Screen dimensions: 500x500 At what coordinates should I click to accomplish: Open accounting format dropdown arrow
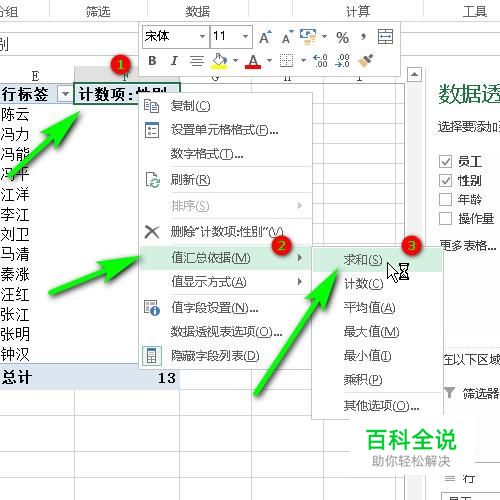coord(324,36)
